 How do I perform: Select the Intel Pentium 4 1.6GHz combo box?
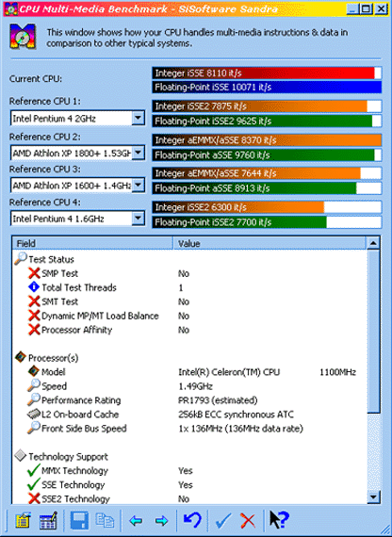77,219
